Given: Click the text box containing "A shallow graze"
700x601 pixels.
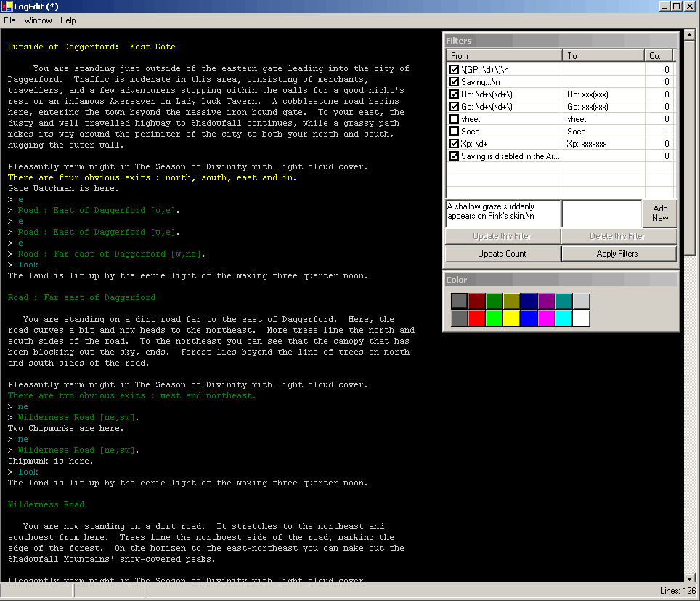Looking at the screenshot, I should point(502,213).
